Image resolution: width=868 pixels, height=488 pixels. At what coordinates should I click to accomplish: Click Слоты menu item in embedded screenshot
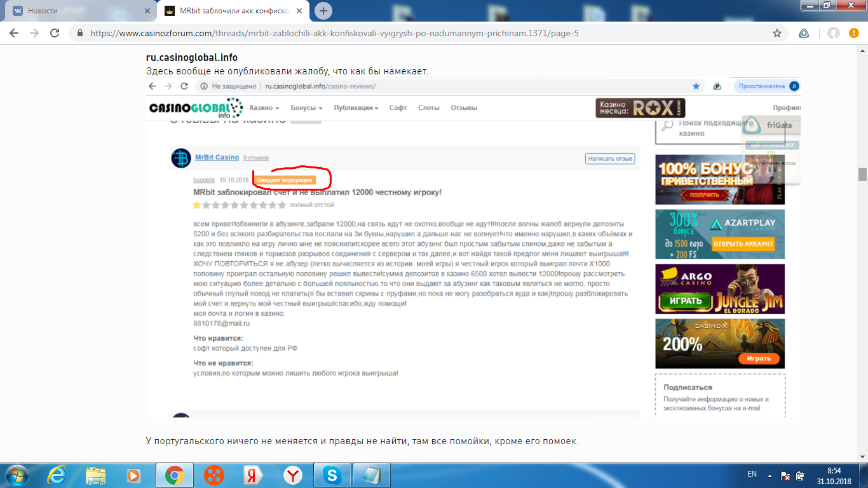pos(429,108)
